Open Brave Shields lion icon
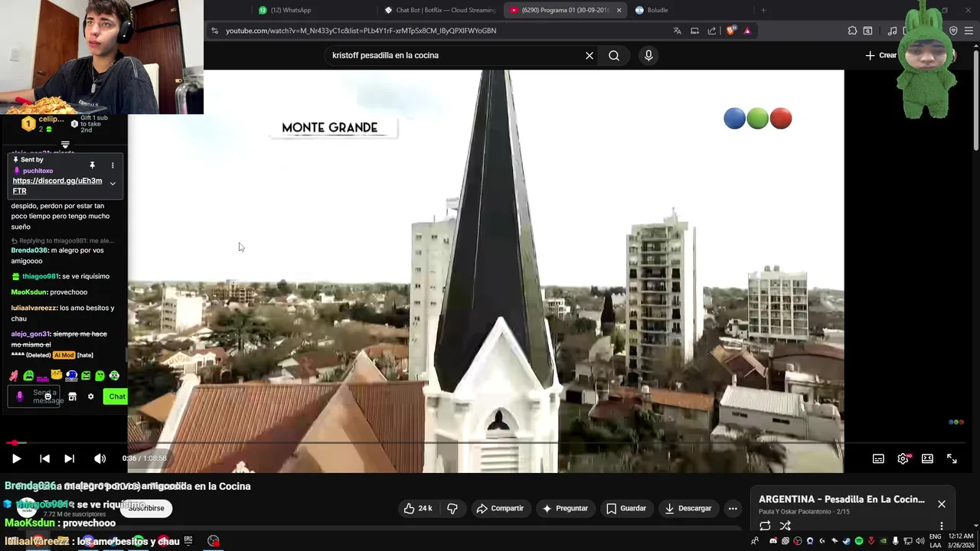The width and height of the screenshot is (980, 551). click(730, 31)
